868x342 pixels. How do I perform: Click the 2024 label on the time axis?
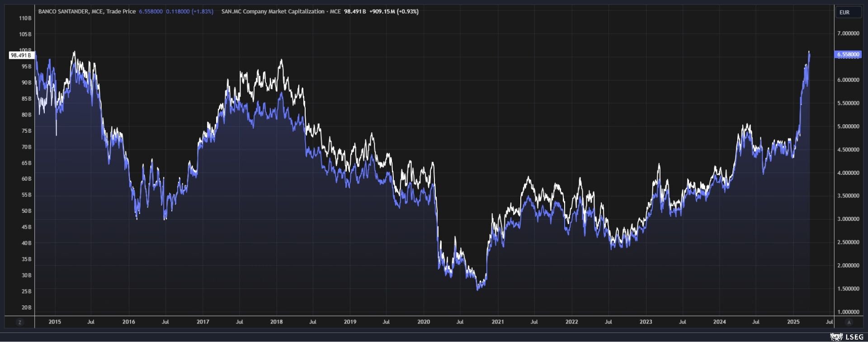coord(719,322)
